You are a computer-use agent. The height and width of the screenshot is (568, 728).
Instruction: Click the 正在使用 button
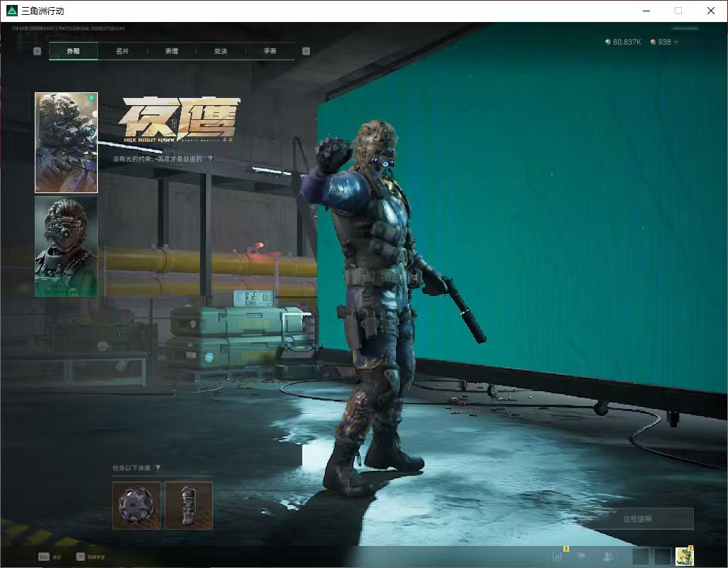pos(637,519)
